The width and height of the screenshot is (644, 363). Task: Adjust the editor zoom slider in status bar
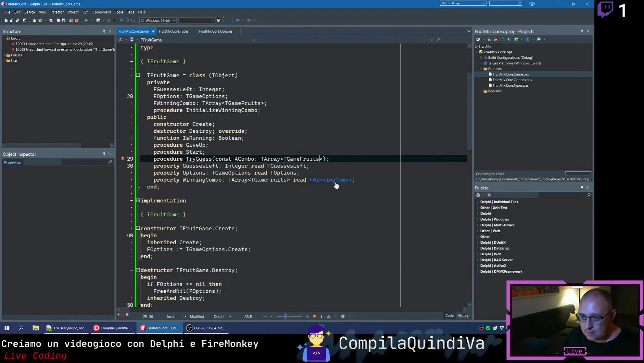[285, 316]
